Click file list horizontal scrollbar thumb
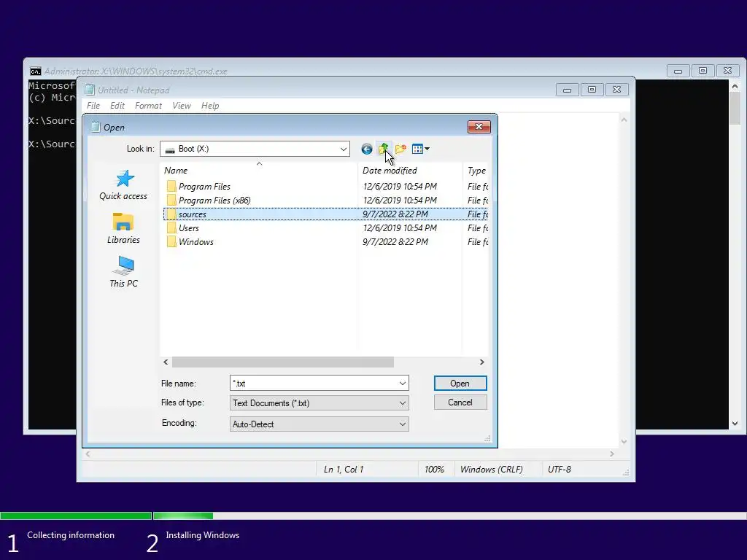The height and width of the screenshot is (560, 747). 283,362
